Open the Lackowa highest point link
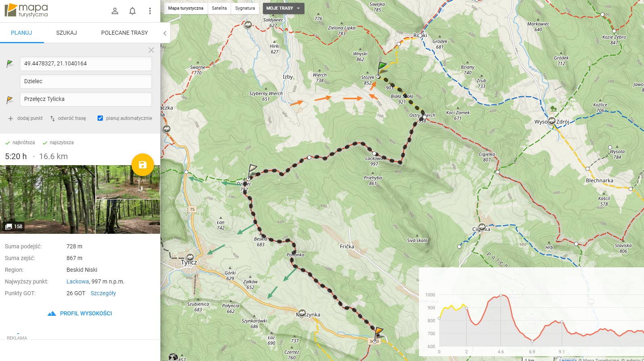Viewport: 644px width, 361px height. point(77,281)
